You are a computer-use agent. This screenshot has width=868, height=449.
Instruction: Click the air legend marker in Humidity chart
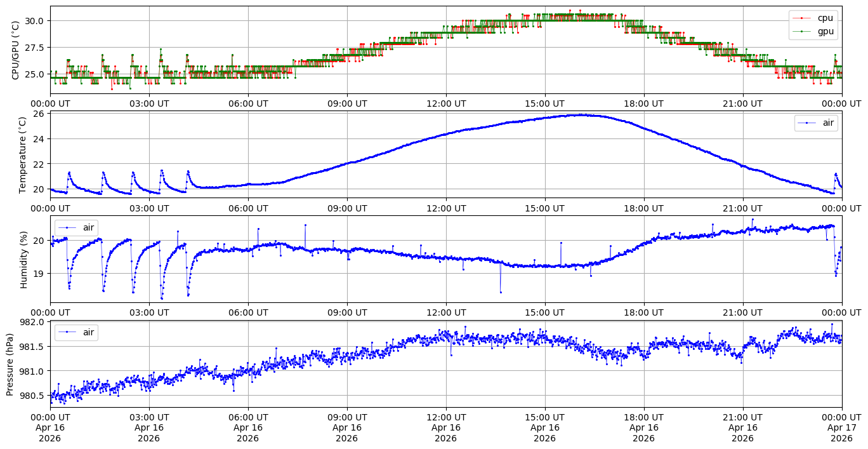coord(67,227)
